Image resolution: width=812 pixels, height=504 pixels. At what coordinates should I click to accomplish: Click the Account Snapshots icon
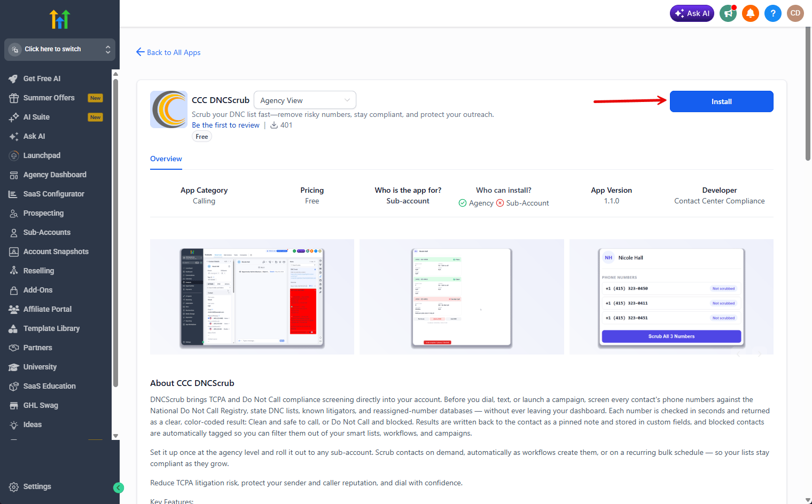point(14,252)
